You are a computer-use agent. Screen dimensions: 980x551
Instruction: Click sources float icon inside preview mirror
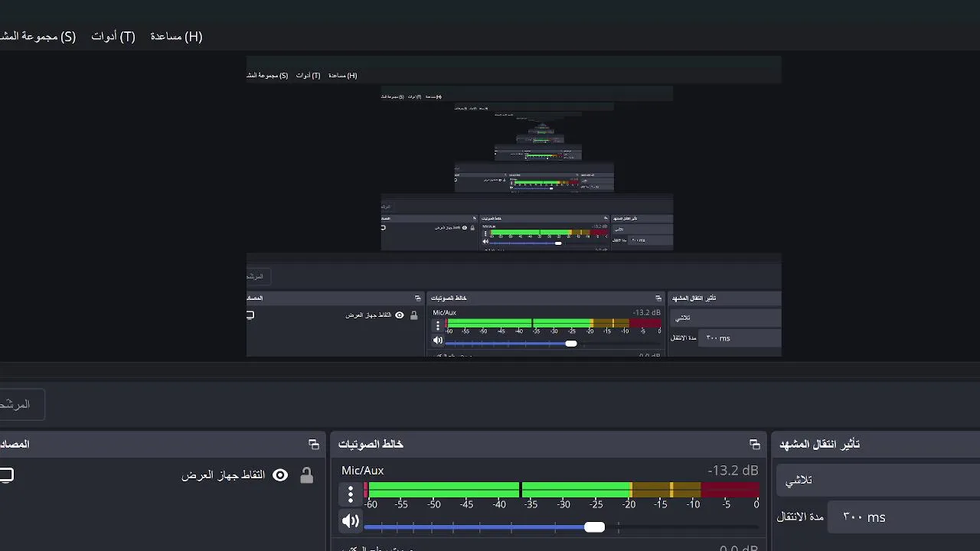click(x=417, y=298)
